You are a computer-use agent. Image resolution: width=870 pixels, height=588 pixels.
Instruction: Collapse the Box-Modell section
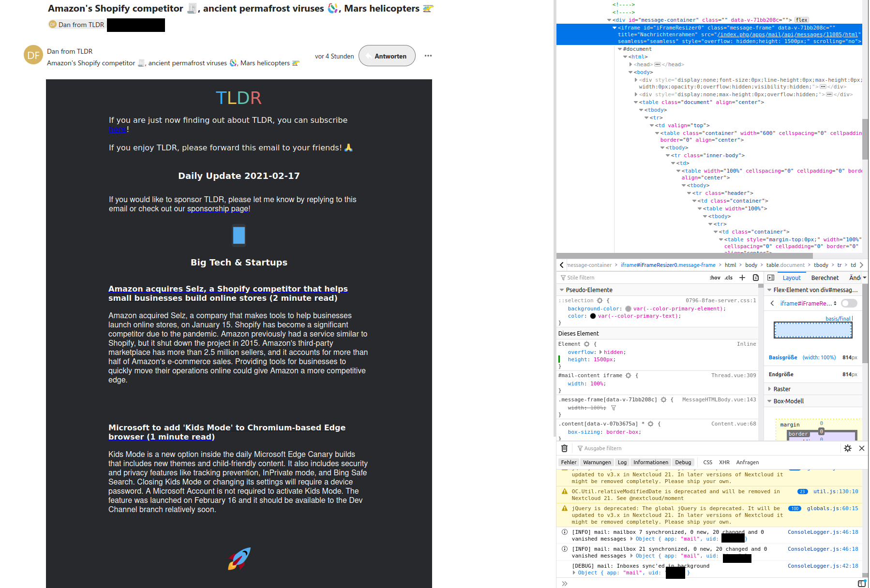[x=769, y=401]
